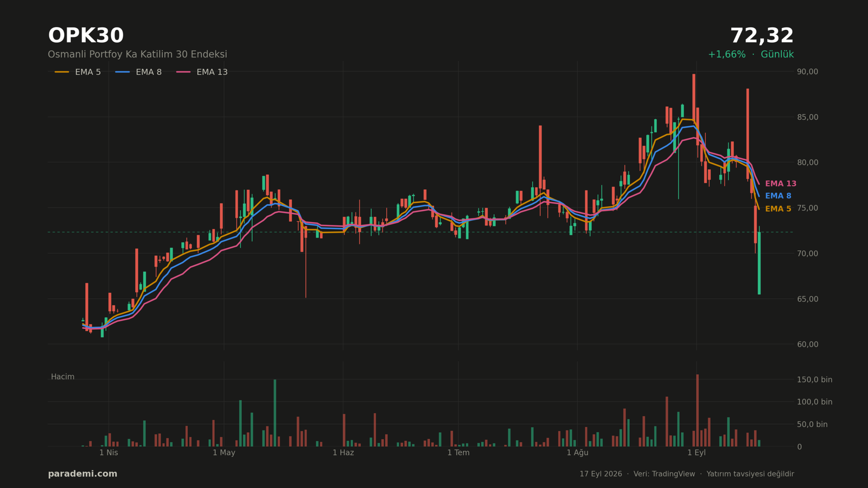This screenshot has height=488, width=868.
Task: Click the orange EMA 5 legend swatch
Action: [62, 72]
